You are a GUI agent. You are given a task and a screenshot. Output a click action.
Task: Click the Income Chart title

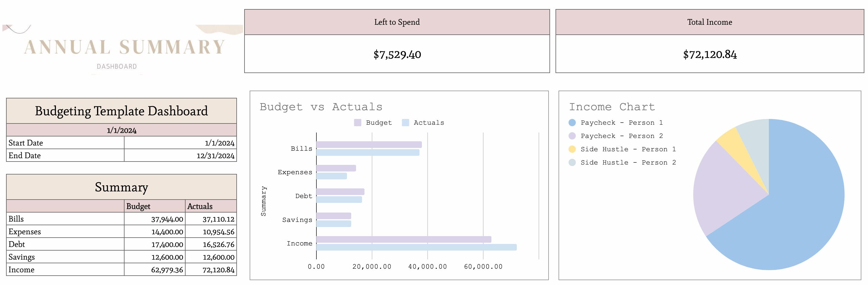coord(612,107)
